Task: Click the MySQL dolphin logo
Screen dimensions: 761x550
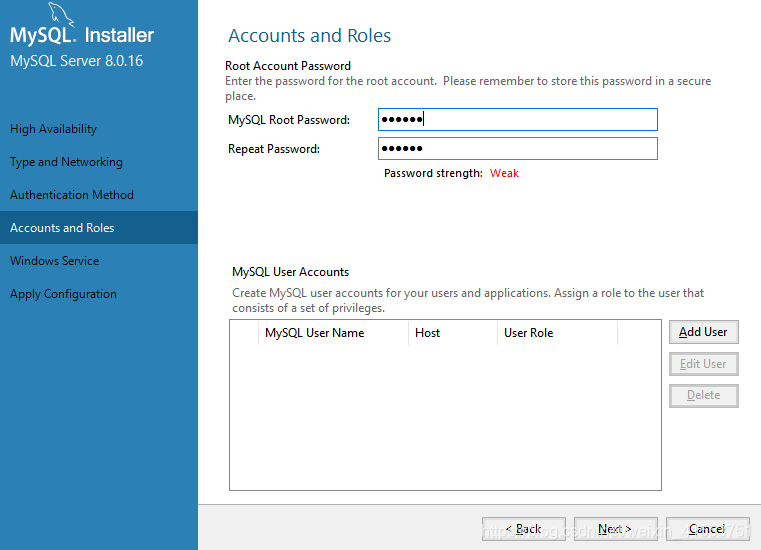Action: point(61,14)
